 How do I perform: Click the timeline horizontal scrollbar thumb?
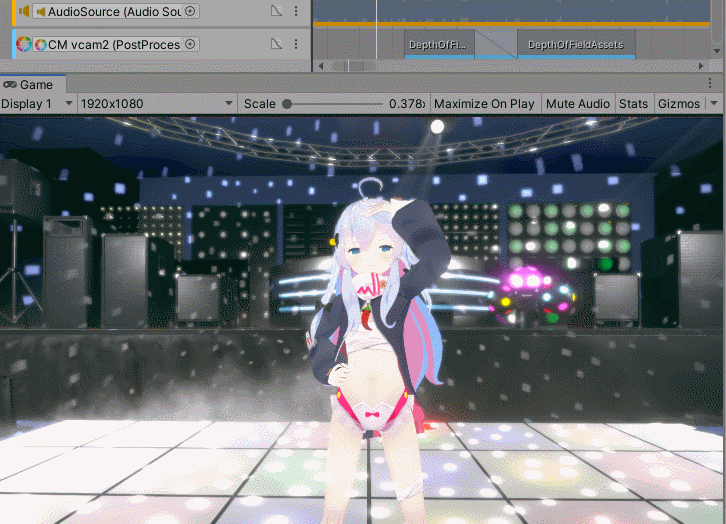click(x=354, y=66)
